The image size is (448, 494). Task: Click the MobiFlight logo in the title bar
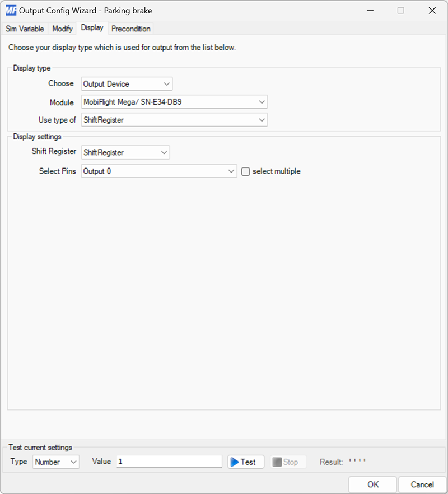coord(10,10)
